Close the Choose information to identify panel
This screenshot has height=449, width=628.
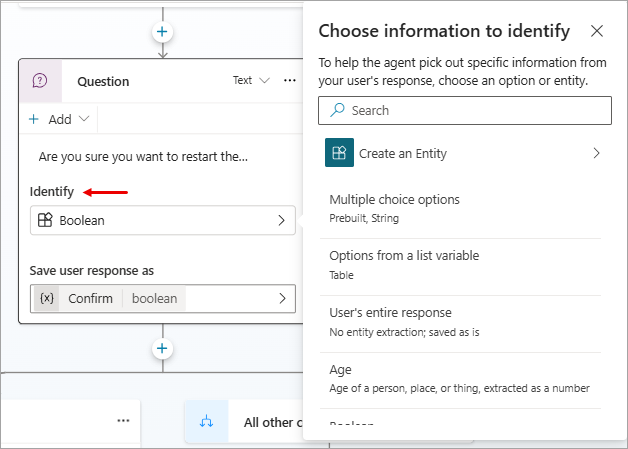coord(597,31)
